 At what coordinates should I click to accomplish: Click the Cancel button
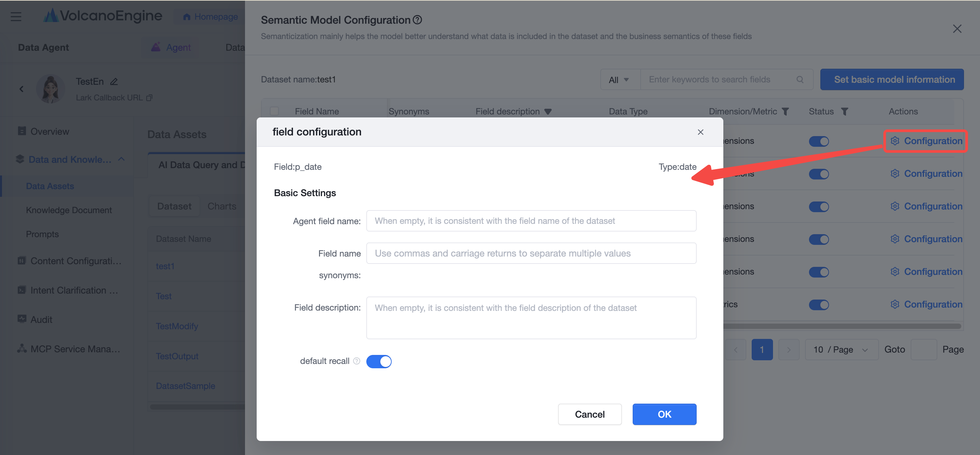590,414
